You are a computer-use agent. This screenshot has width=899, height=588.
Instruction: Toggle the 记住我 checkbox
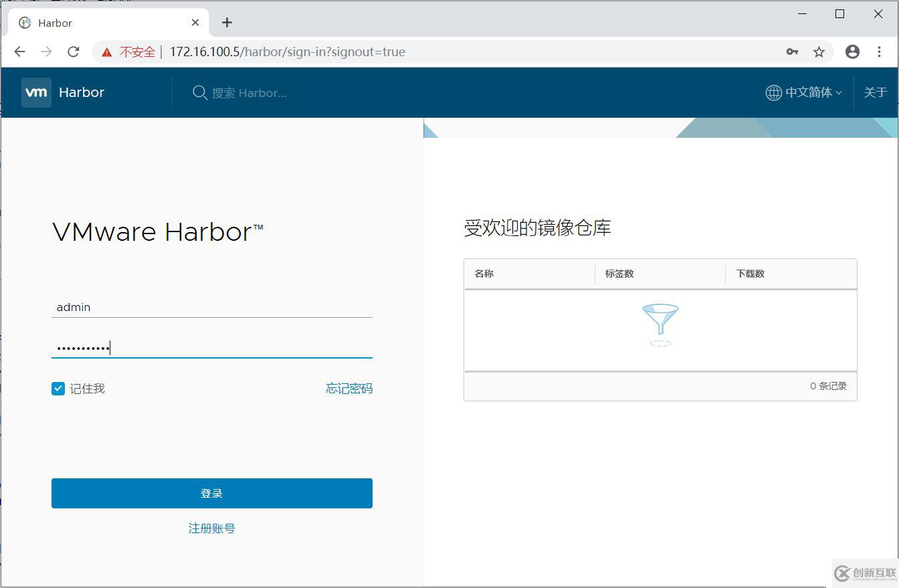click(58, 389)
